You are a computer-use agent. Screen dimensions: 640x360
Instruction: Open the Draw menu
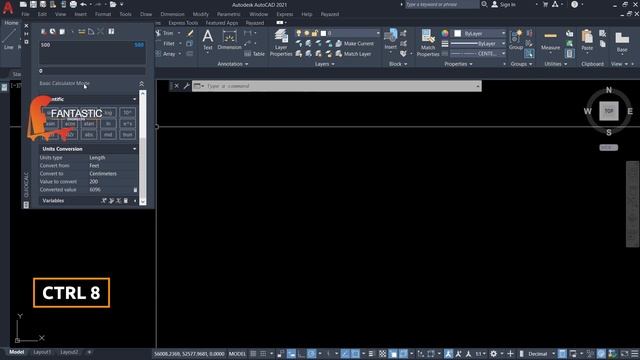[146, 14]
